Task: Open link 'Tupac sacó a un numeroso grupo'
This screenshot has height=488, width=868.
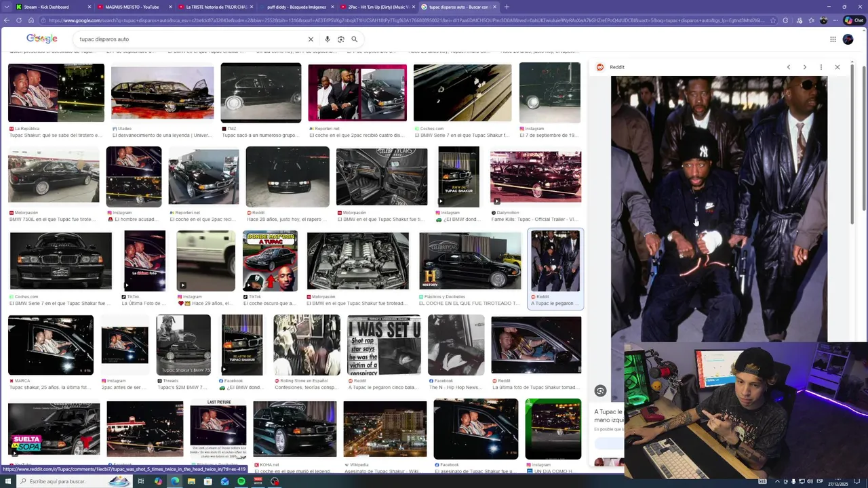Action: [x=261, y=136]
